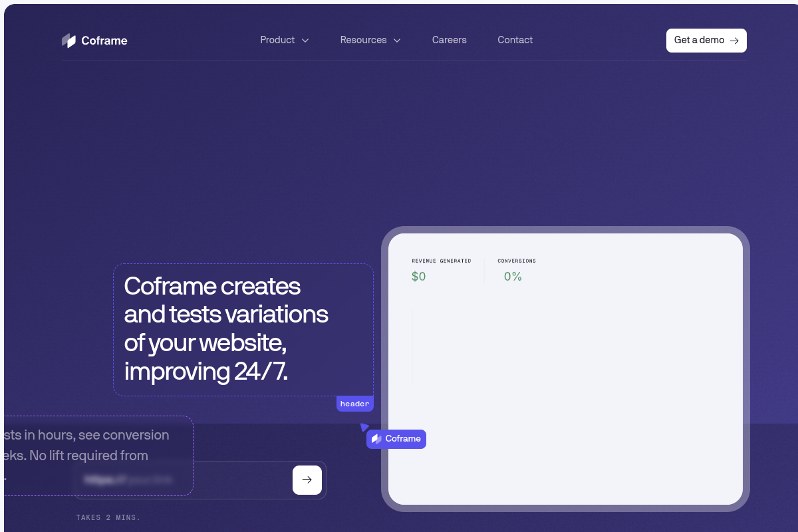Click the chevron next to Product
Viewport: 798px width, 532px height.
coord(305,41)
